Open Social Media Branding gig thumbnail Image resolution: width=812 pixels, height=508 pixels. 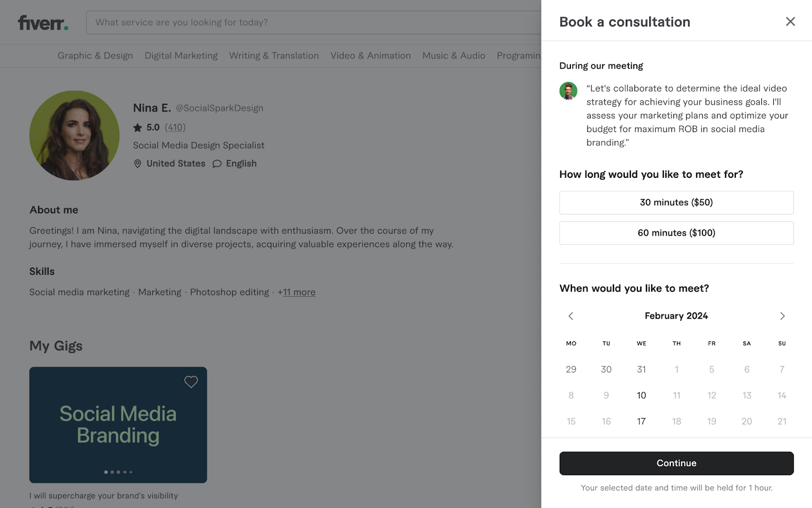click(118, 425)
